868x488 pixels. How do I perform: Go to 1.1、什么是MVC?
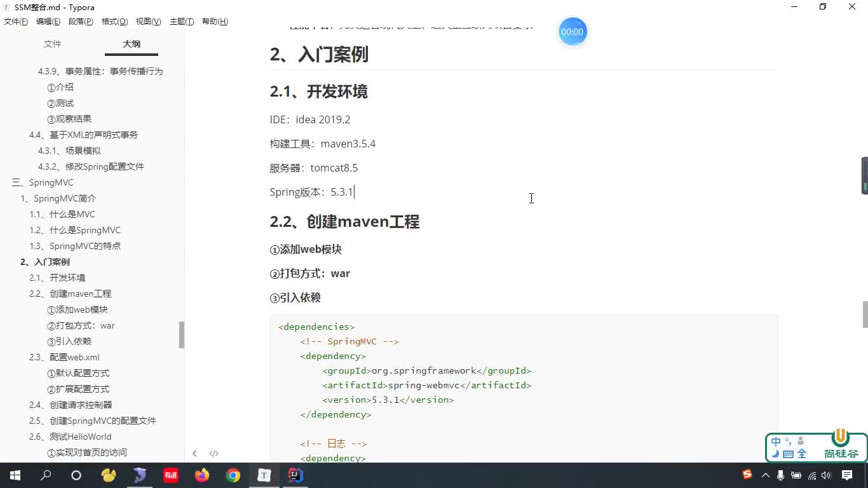coord(62,214)
